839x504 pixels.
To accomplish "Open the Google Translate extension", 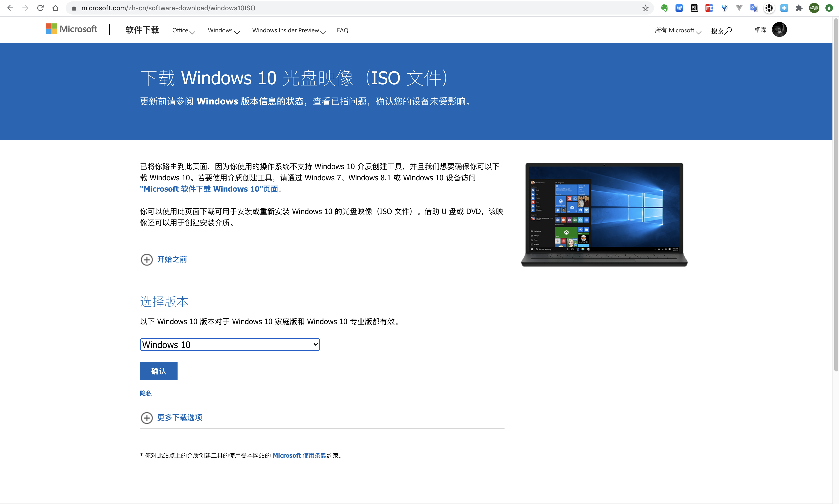I will [x=754, y=8].
